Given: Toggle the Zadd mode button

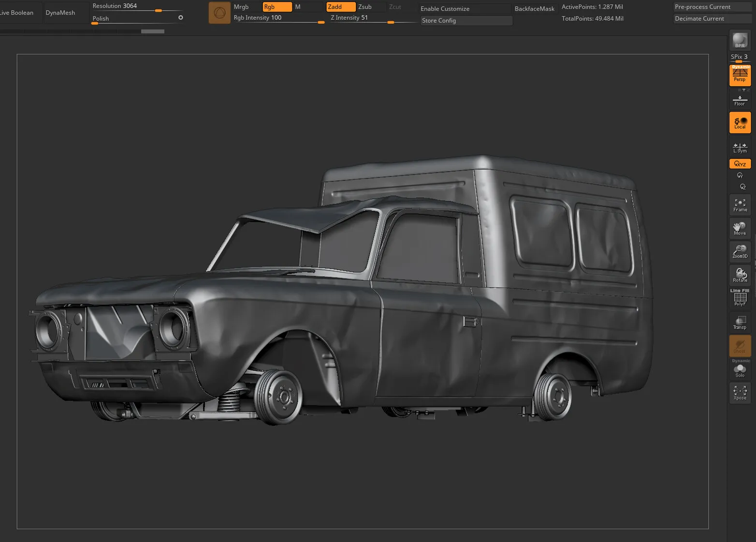Looking at the screenshot, I should click(x=340, y=7).
